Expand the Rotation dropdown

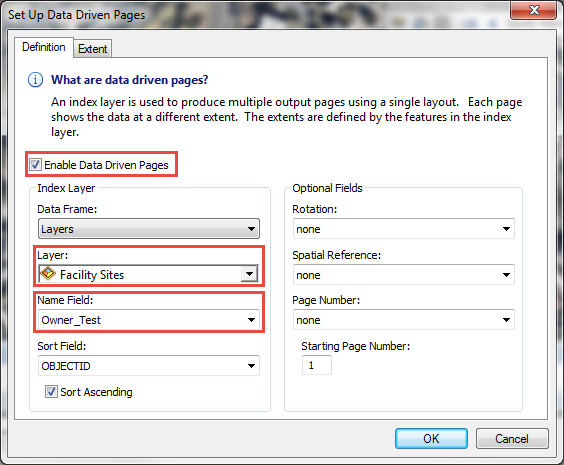click(x=404, y=229)
